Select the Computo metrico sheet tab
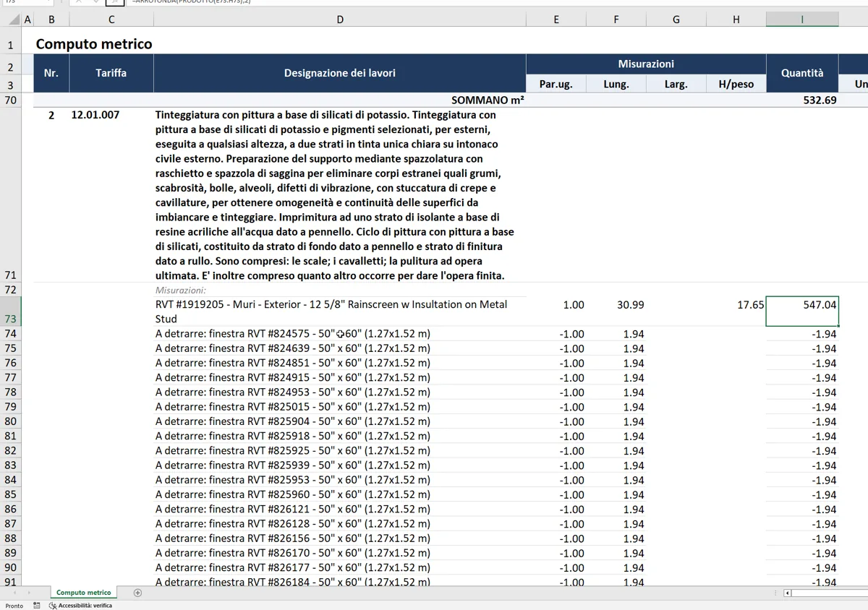The width and height of the screenshot is (868, 610). 84,593
